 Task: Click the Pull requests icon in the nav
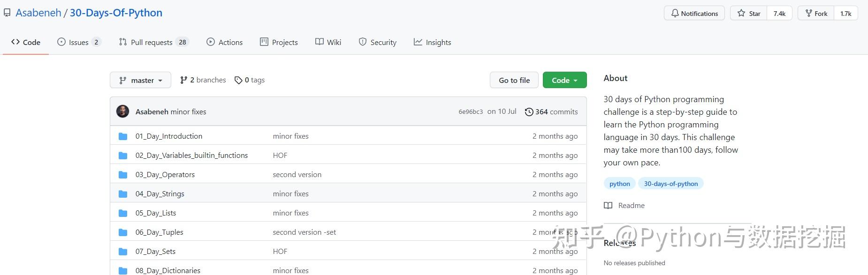[x=123, y=42]
